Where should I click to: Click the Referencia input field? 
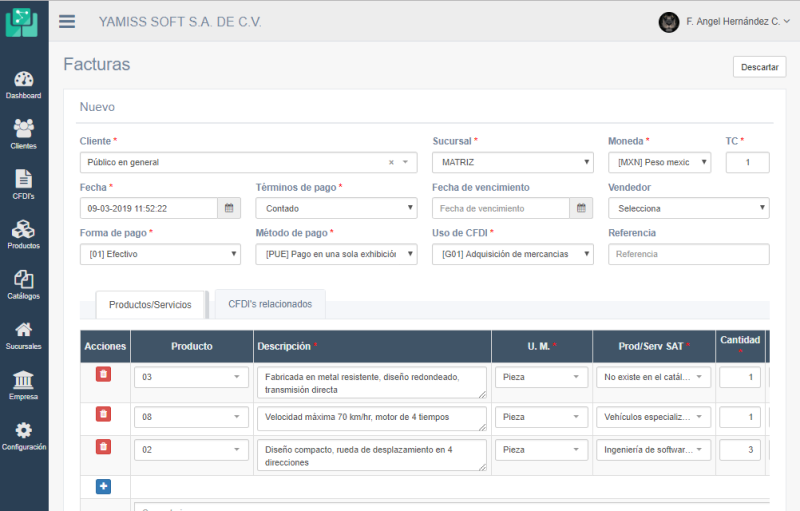pyautogui.click(x=688, y=254)
